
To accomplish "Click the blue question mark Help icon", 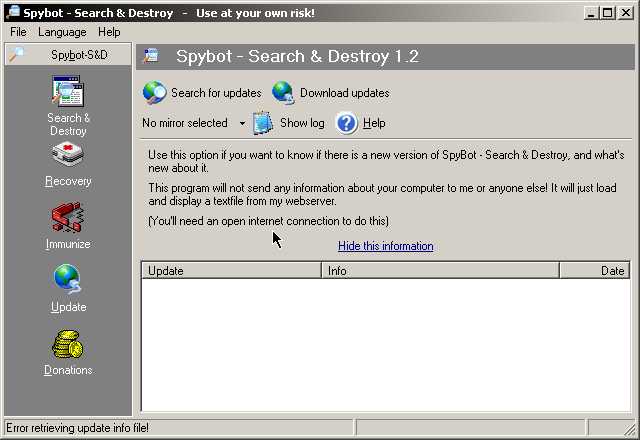I will [347, 123].
